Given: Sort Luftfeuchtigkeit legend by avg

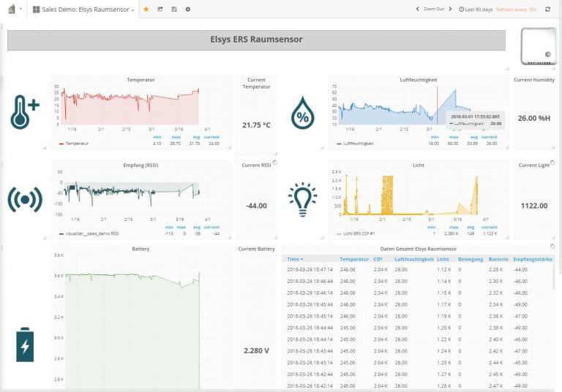Looking at the screenshot, I should pos(474,137).
